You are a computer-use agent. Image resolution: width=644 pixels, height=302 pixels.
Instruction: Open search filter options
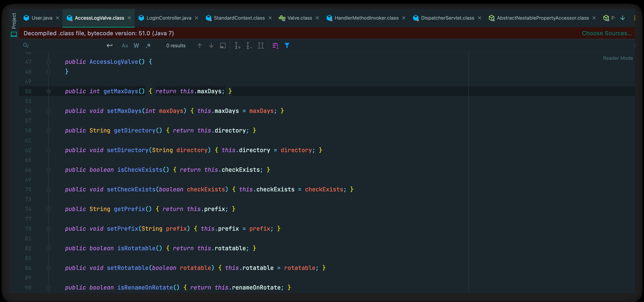pyautogui.click(x=287, y=46)
